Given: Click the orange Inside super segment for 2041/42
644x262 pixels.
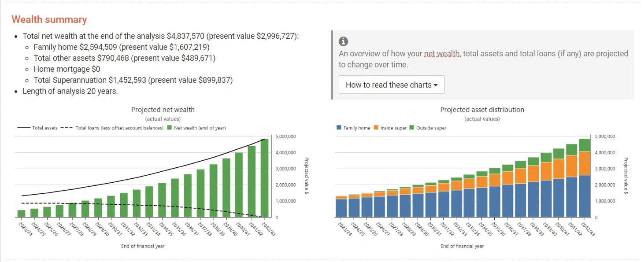Looking at the screenshot, I should click(572, 166).
